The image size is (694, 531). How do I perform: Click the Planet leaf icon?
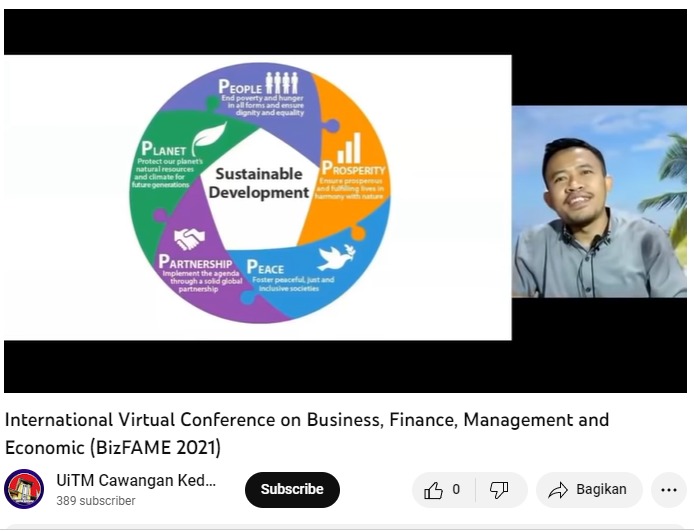[208, 137]
